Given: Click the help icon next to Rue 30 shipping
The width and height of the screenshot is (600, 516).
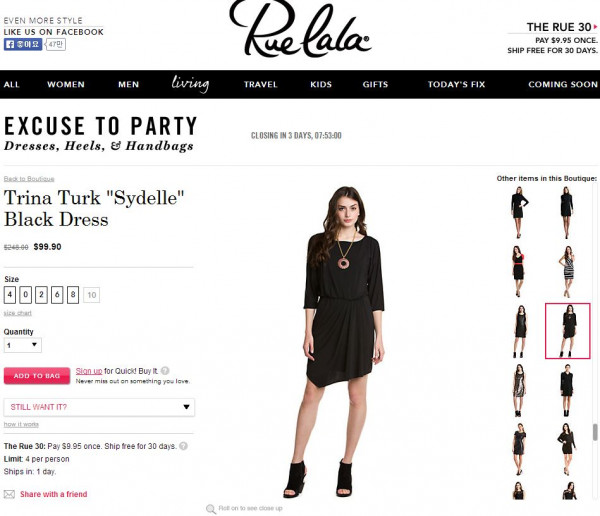Looking at the screenshot, I should [183, 446].
